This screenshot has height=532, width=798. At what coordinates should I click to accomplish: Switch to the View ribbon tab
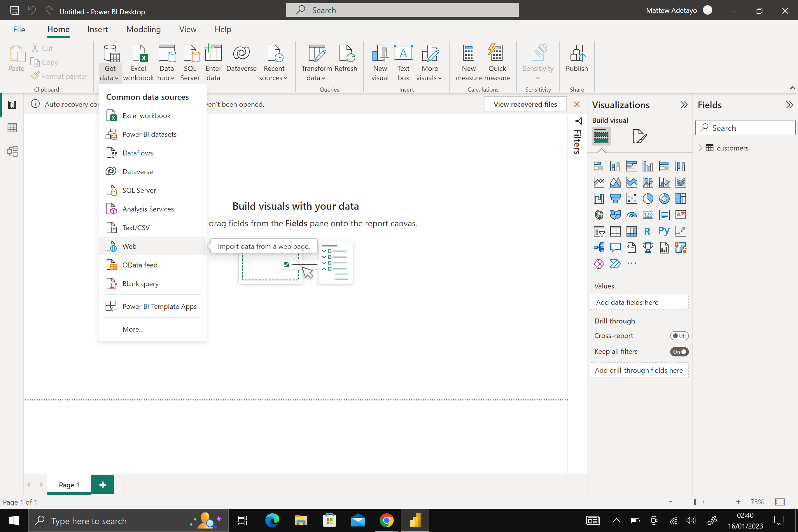[188, 29]
